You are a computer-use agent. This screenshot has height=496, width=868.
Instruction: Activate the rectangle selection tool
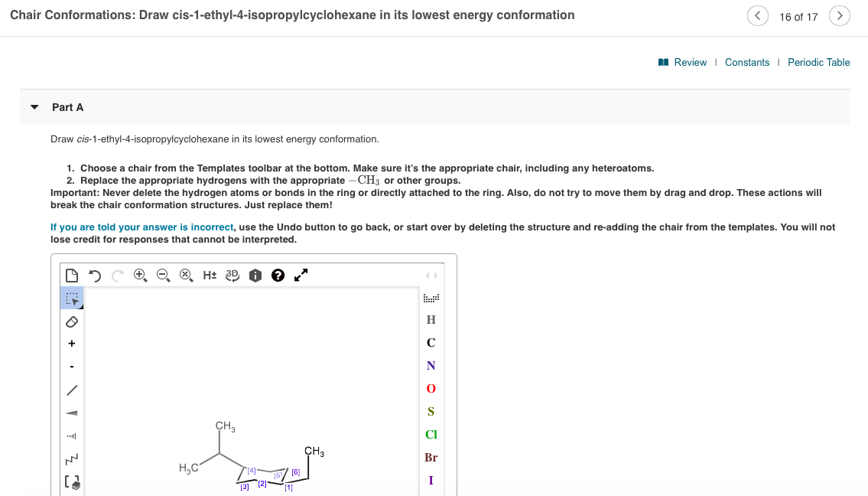71,299
